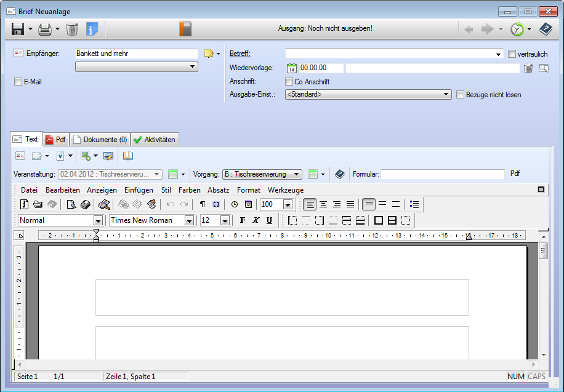Switch to the Dokumente (0) tab
This screenshot has height=392, width=564.
[100, 140]
